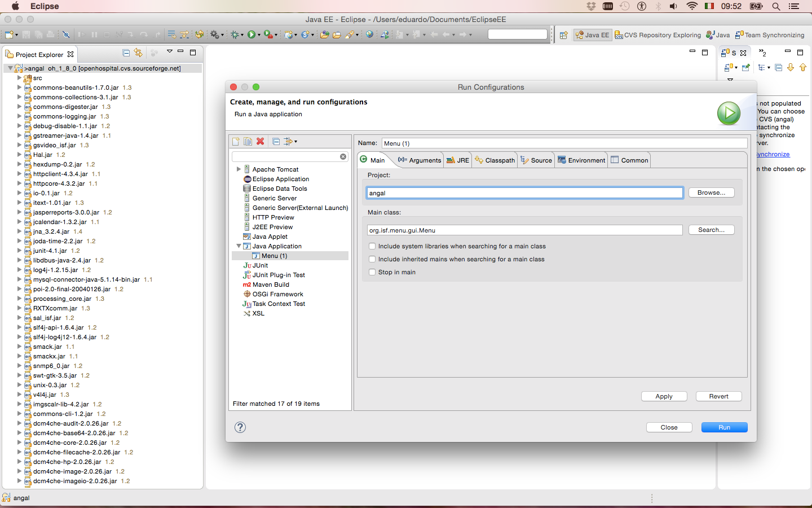Click the Apply button
The width and height of the screenshot is (812, 508).
(x=664, y=396)
